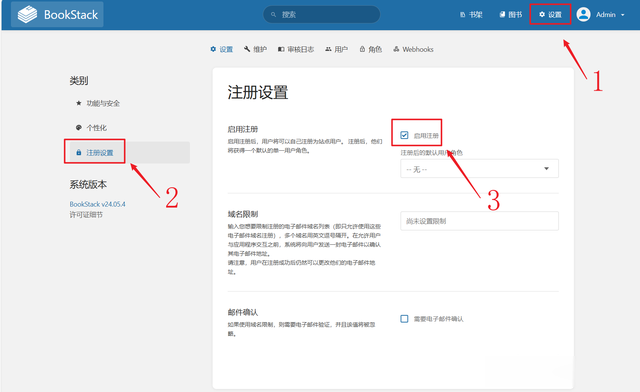Click the lock icon beside 注册设置

pyautogui.click(x=79, y=152)
